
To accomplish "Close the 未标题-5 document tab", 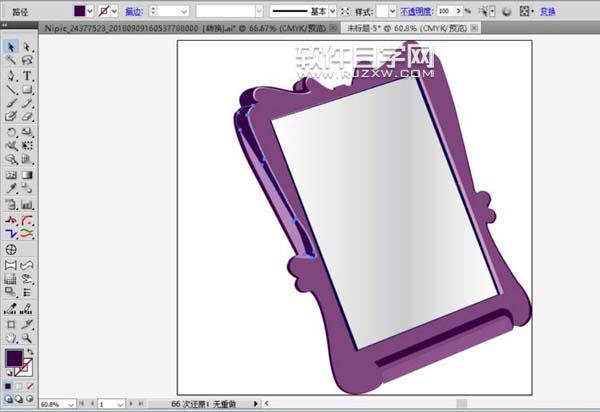I will (474, 28).
